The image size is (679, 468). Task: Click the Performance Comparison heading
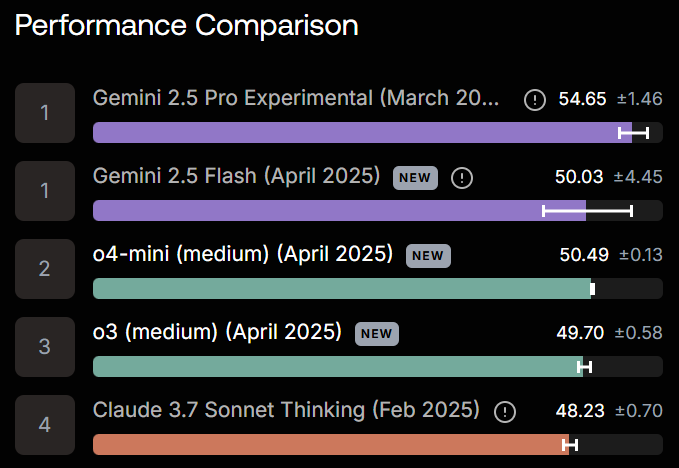pyautogui.click(x=186, y=26)
